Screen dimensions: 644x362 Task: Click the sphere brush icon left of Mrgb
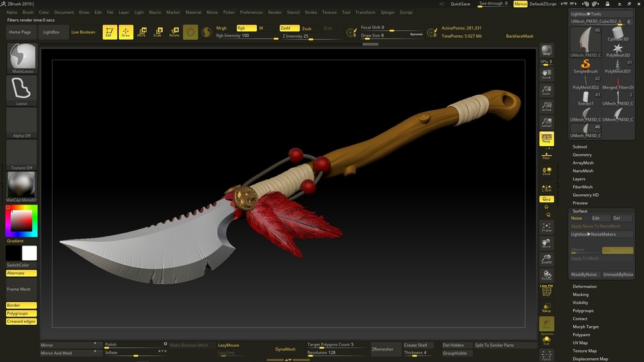pyautogui.click(x=206, y=32)
